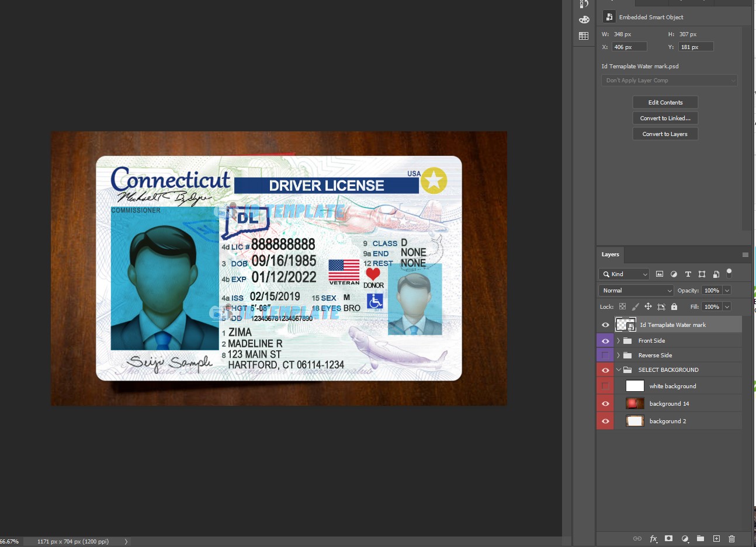This screenshot has height=547, width=756.
Task: Toggle layer filtering switch on or off
Action: pyautogui.click(x=729, y=273)
